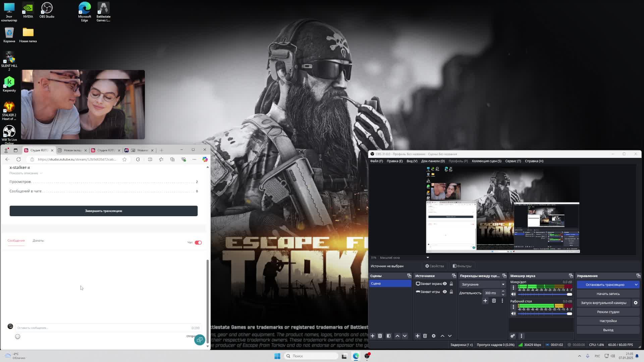Open the Коллекция сцен menu
The height and width of the screenshot is (362, 644).
[486, 161]
